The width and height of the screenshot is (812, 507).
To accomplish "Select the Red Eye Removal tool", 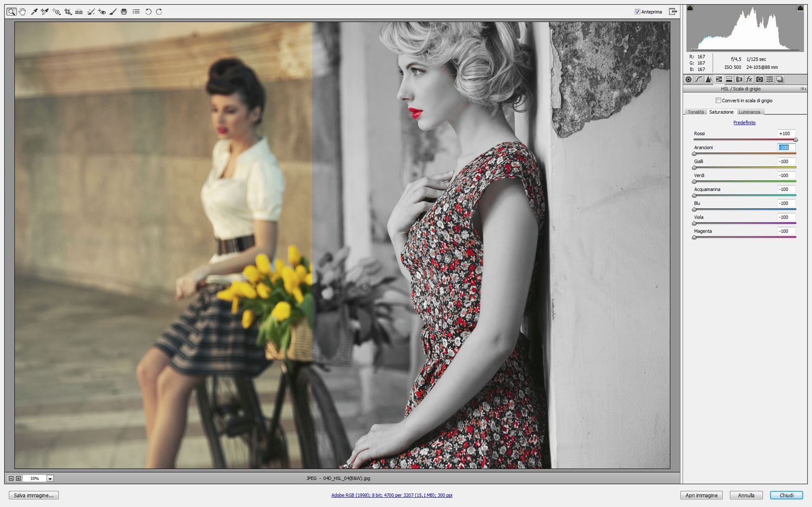I will click(x=102, y=11).
